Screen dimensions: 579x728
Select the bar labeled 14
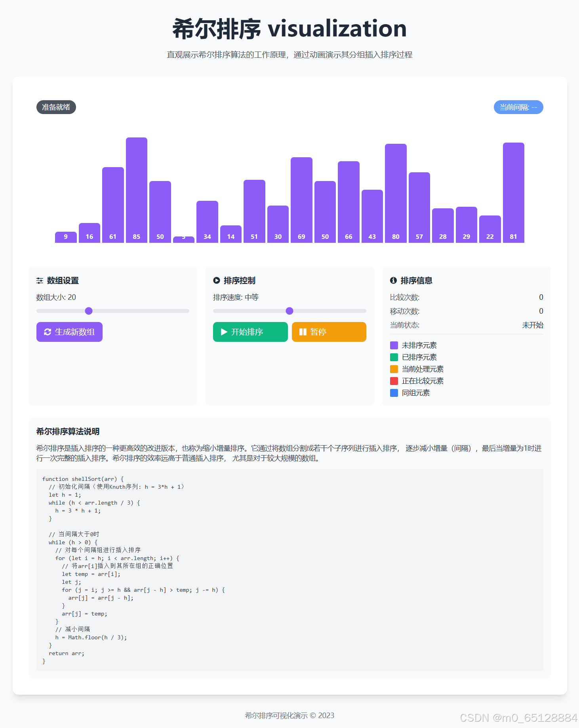click(231, 234)
